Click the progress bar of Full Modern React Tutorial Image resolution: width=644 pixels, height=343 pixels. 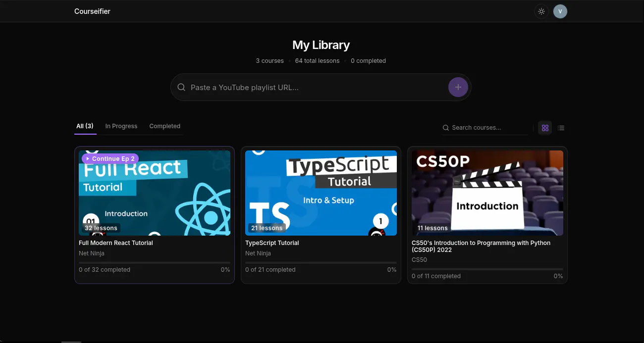[x=155, y=262]
